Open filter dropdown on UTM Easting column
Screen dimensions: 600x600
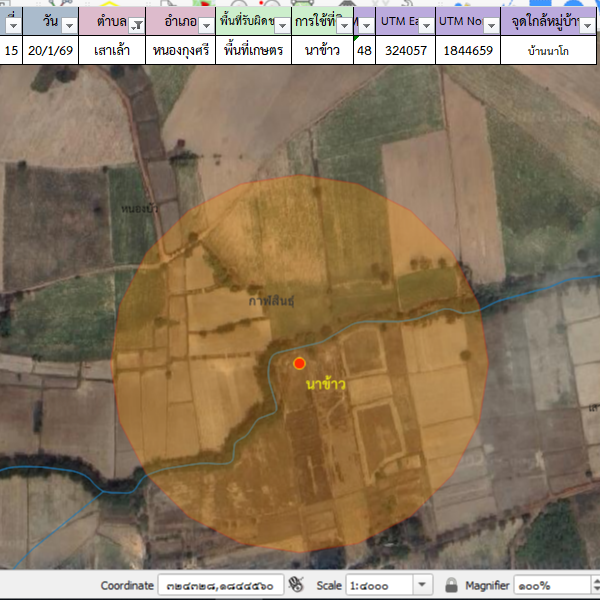coord(426,24)
